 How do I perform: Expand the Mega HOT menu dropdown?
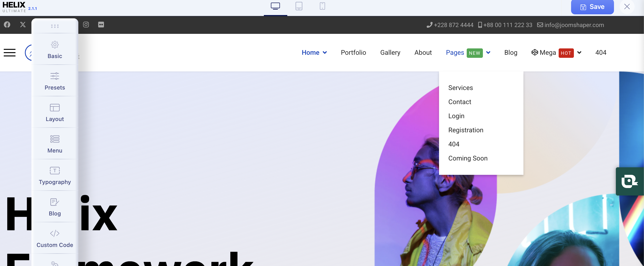click(x=580, y=53)
